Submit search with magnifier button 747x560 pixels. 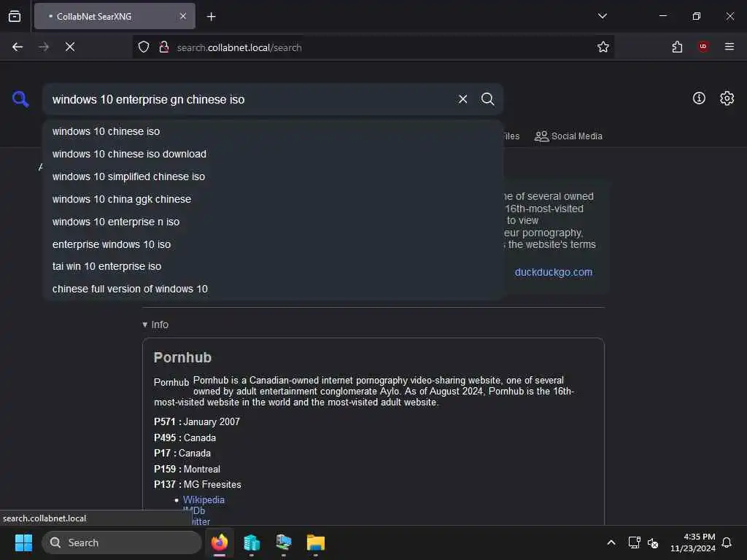click(x=487, y=99)
